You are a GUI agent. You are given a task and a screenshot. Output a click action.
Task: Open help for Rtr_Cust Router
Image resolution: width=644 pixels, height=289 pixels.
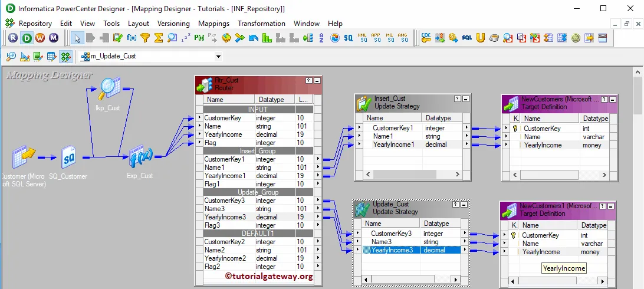tap(309, 81)
